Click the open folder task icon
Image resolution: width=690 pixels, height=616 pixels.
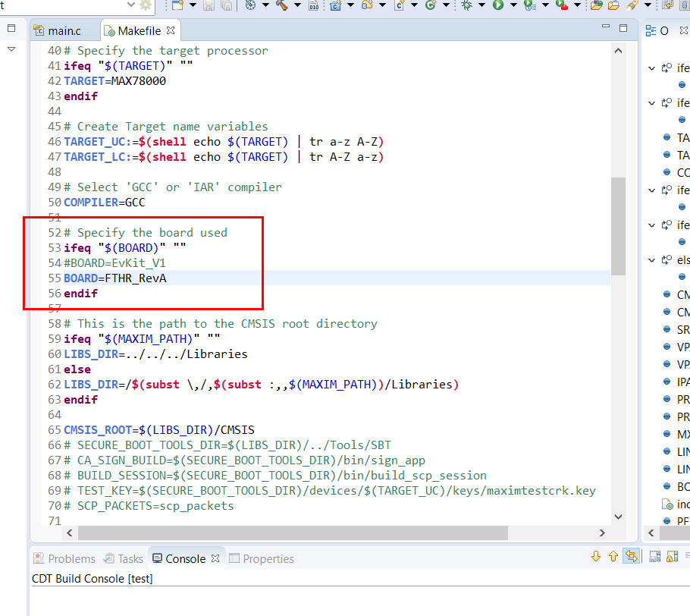click(x=613, y=5)
